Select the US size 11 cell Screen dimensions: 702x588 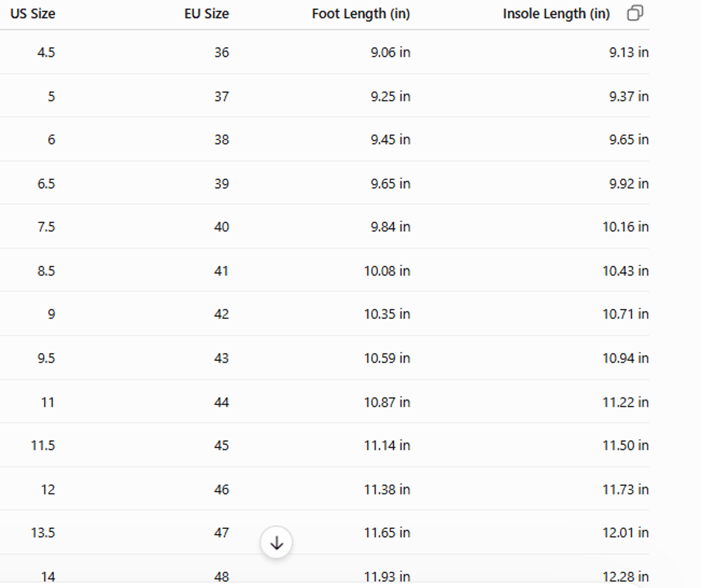tap(48, 402)
